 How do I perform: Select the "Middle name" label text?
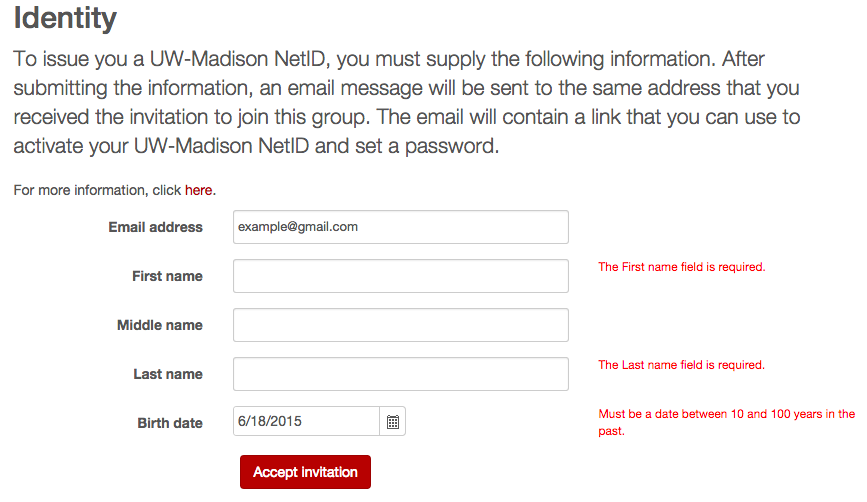pyautogui.click(x=160, y=325)
